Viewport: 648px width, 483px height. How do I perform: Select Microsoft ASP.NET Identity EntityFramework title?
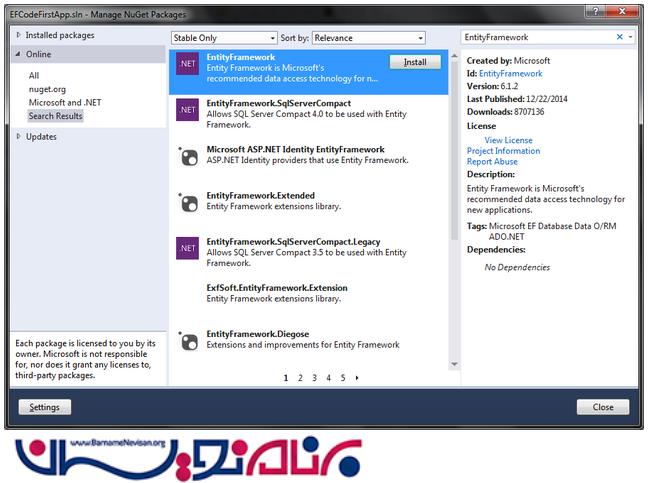coord(295,149)
